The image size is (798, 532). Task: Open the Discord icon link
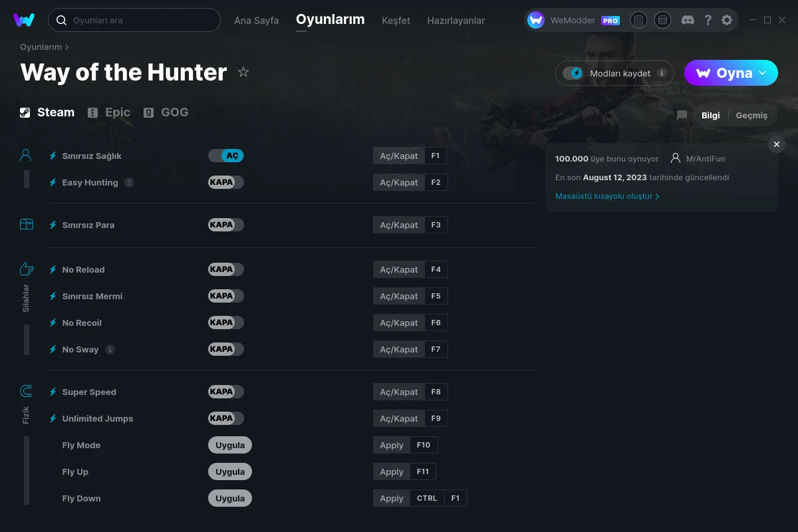[x=688, y=20]
